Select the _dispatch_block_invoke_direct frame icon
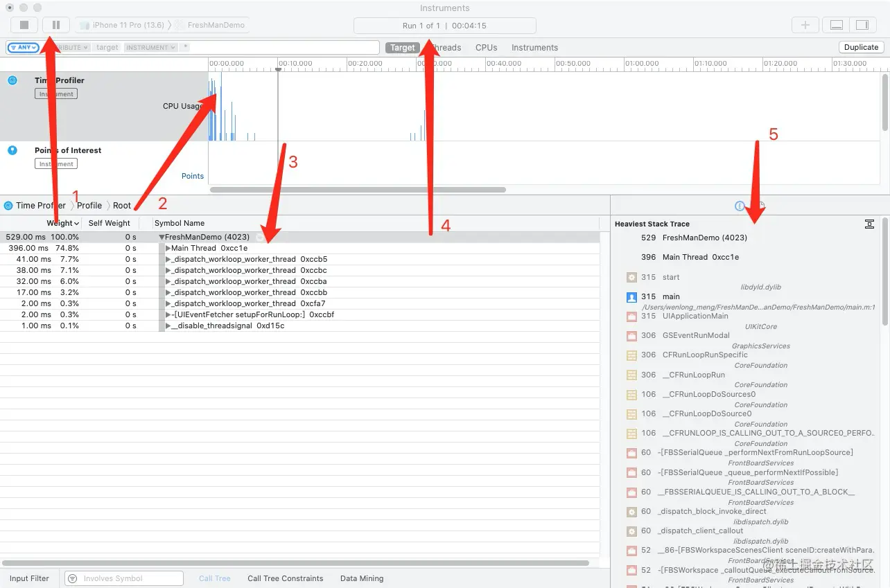This screenshot has width=890, height=588. [x=631, y=512]
